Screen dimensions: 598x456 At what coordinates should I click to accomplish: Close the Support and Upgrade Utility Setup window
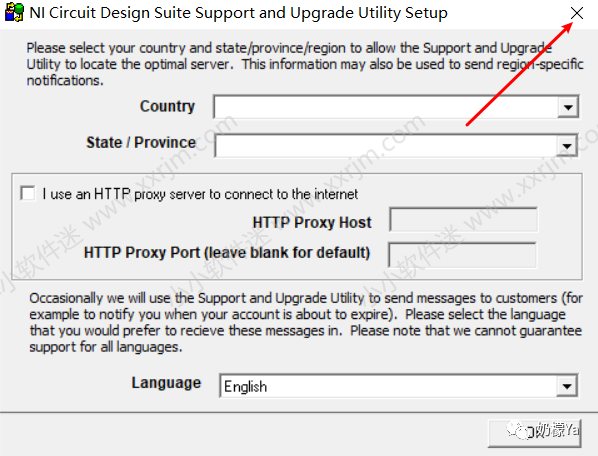[577, 13]
